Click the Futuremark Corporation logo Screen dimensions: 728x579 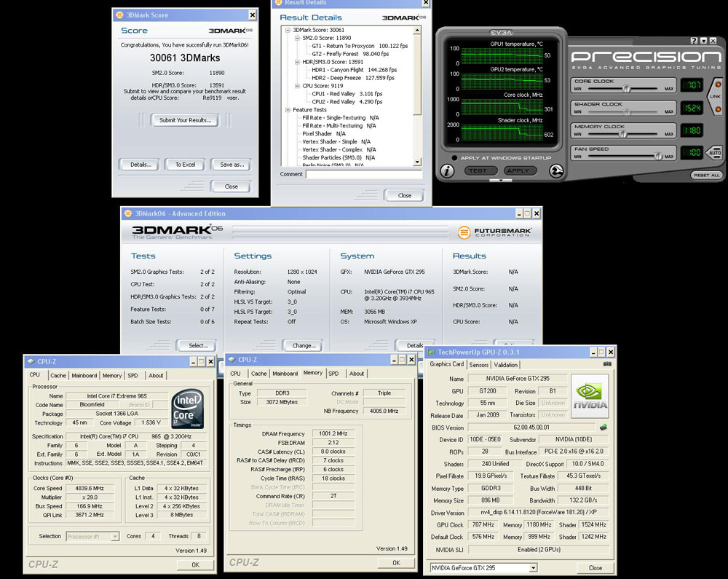(494, 232)
